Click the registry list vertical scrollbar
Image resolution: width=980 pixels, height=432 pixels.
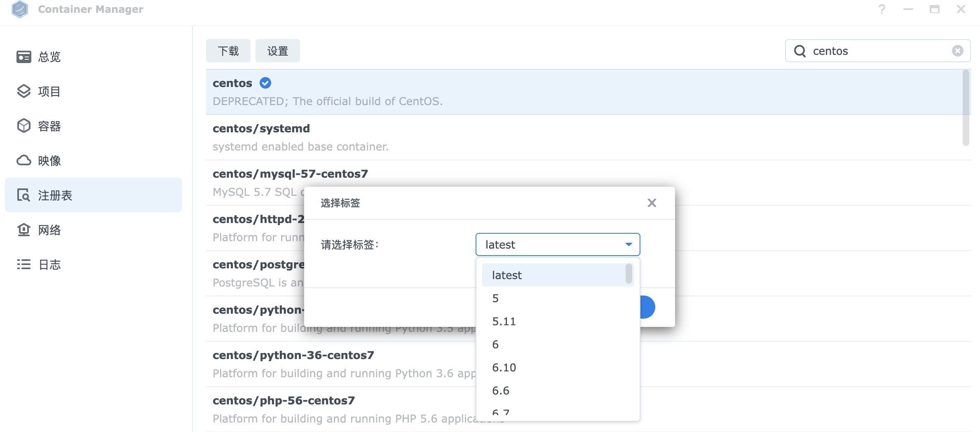tap(966, 108)
